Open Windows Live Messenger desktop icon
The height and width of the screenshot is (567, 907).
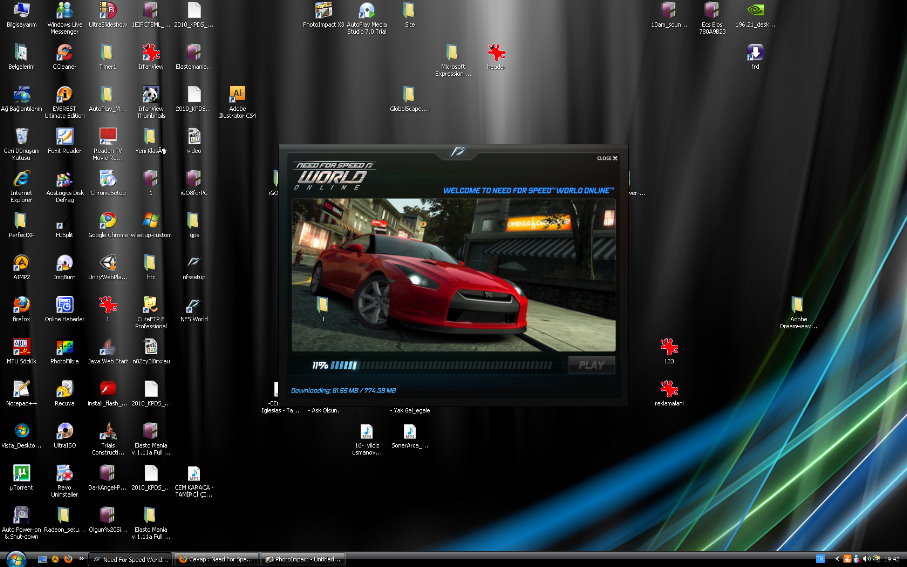click(x=64, y=17)
